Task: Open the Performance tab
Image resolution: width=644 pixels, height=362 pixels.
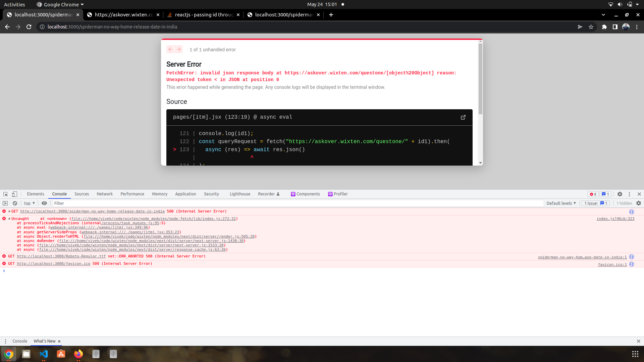Action: click(132, 194)
